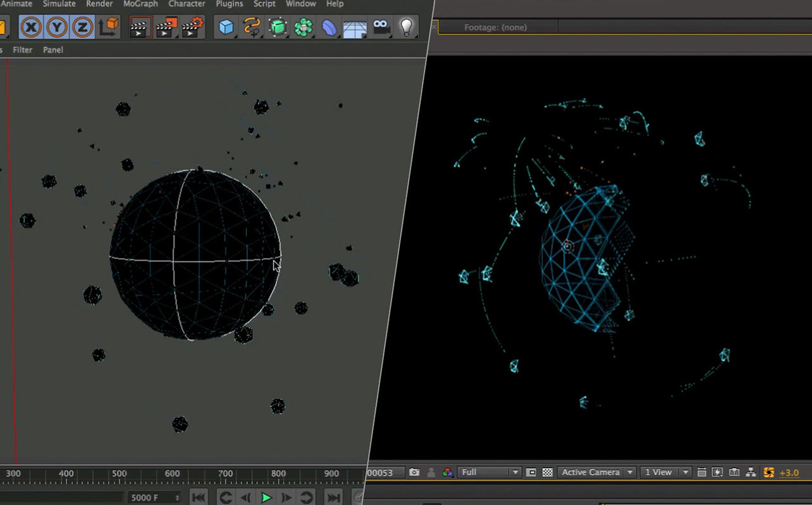The image size is (812, 505).
Task: Toggle the Y axis lock
Action: click(57, 27)
